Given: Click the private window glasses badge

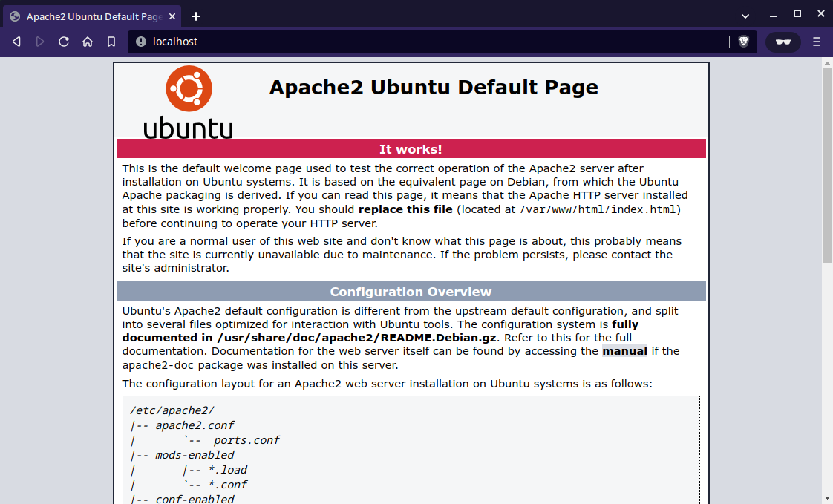Looking at the screenshot, I should click(x=783, y=42).
